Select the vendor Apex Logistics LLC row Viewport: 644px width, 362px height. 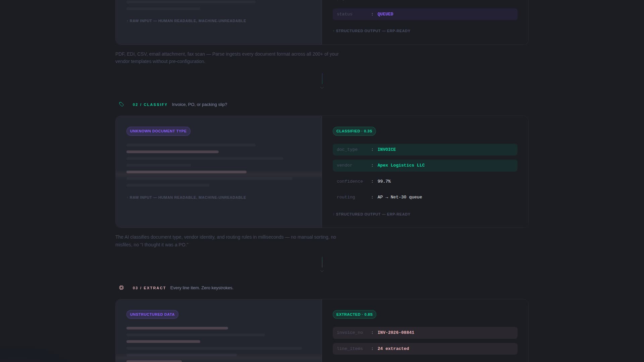[425, 166]
